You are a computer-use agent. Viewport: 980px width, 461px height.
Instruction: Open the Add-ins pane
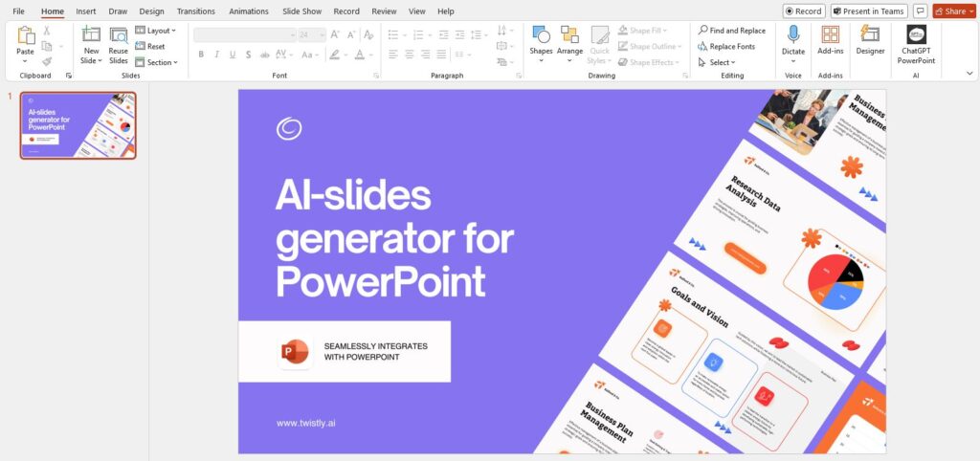click(x=831, y=41)
